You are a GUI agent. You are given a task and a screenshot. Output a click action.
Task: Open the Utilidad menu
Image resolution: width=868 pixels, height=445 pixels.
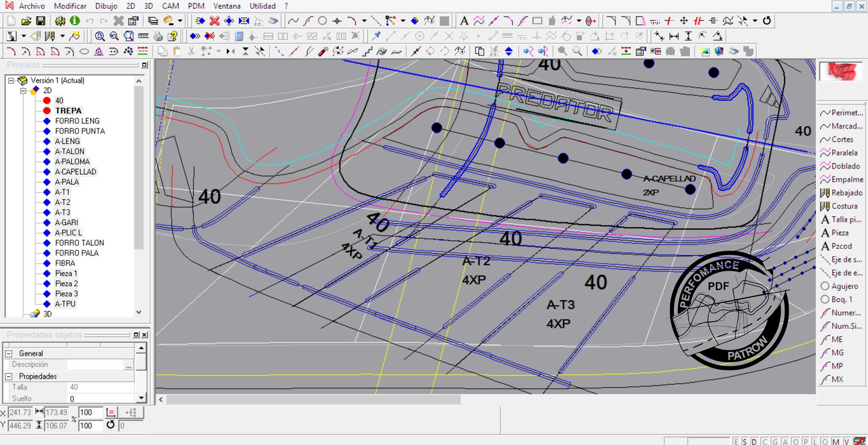262,6
